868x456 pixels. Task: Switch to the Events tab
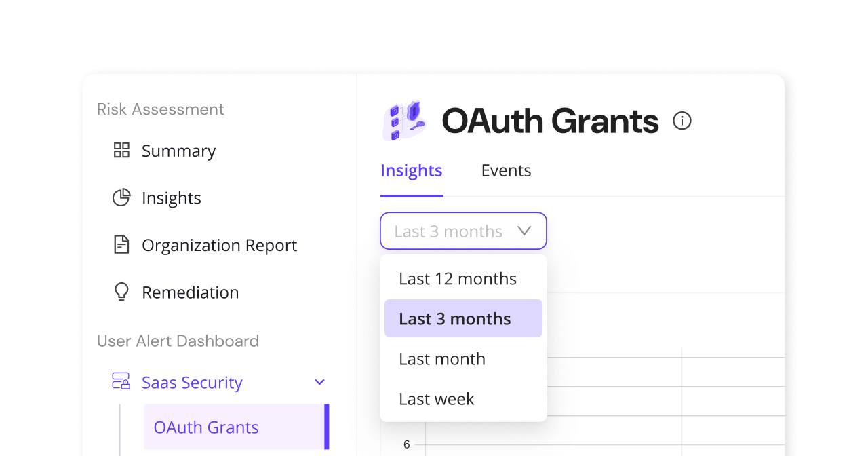pos(506,170)
